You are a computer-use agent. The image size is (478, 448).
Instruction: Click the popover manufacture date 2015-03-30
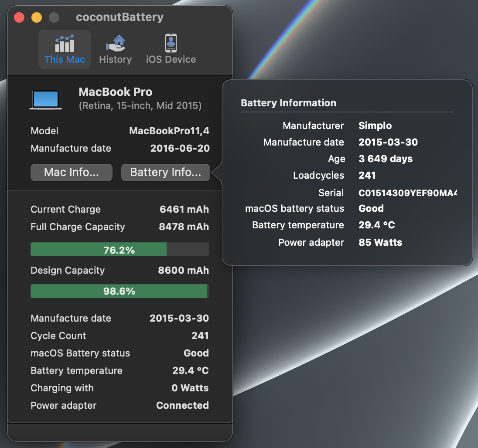388,142
